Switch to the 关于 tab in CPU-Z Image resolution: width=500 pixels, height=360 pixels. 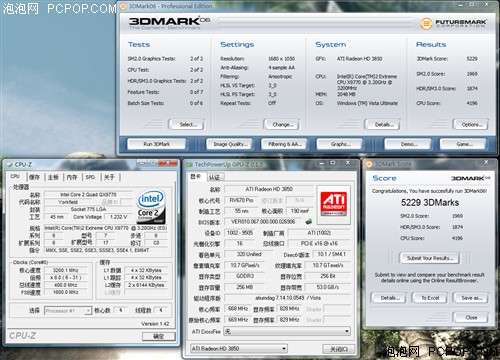(x=109, y=177)
